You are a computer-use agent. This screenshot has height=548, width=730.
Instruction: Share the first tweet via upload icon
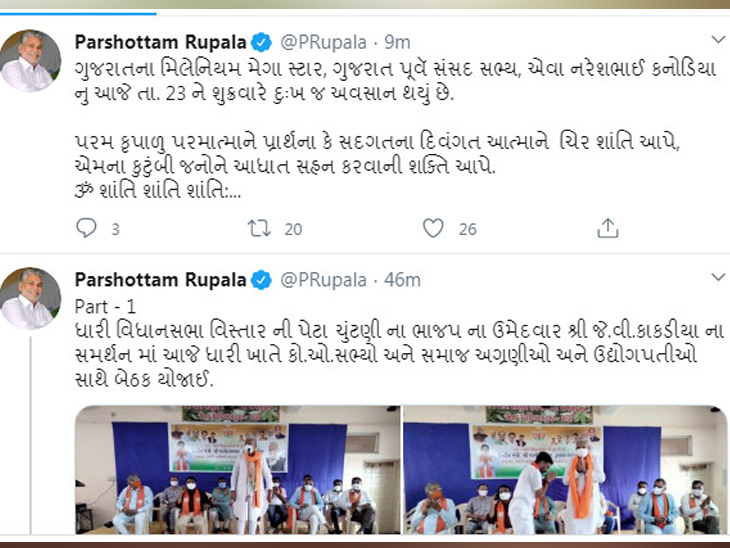608,228
